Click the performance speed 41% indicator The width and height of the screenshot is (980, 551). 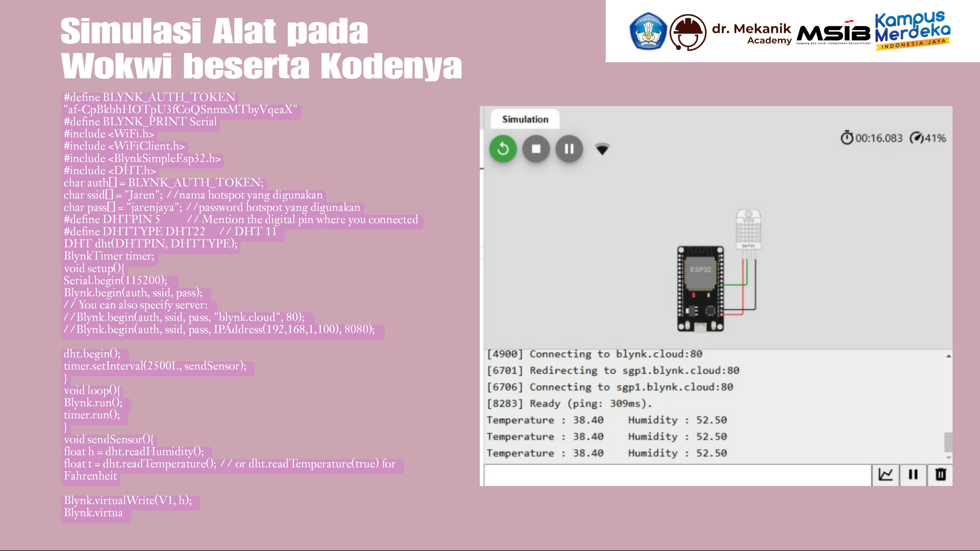(928, 138)
